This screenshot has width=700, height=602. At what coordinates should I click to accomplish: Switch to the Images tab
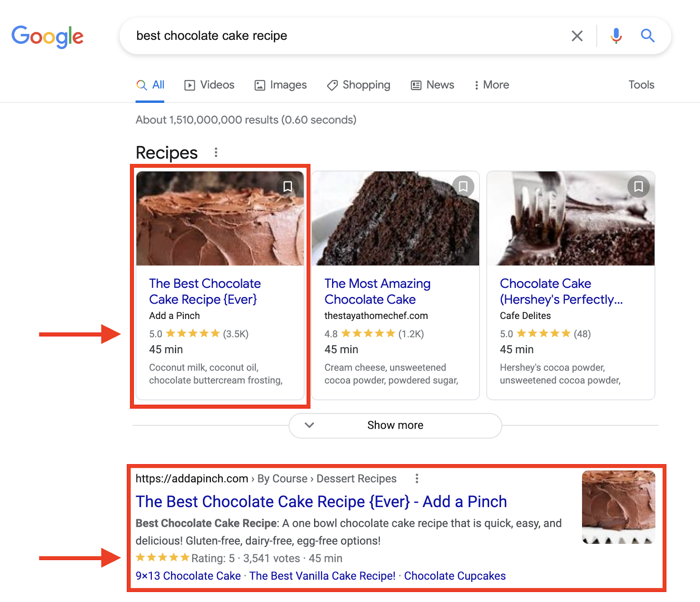(280, 85)
